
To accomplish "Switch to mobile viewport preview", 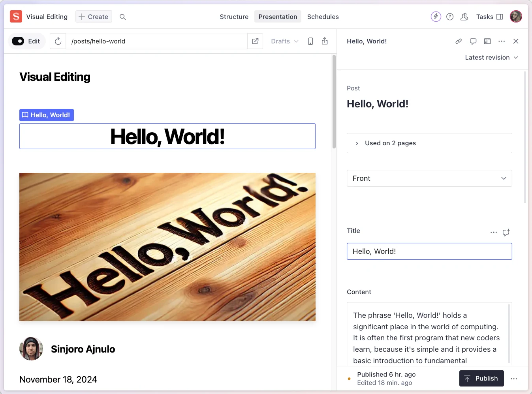I will point(310,41).
